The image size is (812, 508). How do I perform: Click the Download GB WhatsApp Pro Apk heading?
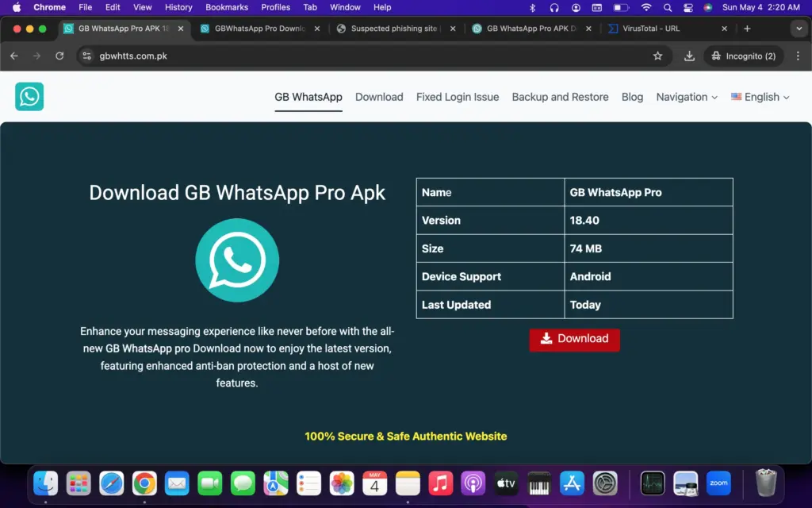(x=237, y=193)
